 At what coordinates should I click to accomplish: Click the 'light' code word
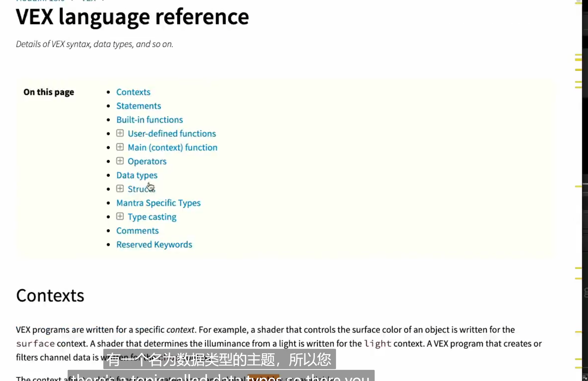point(378,344)
